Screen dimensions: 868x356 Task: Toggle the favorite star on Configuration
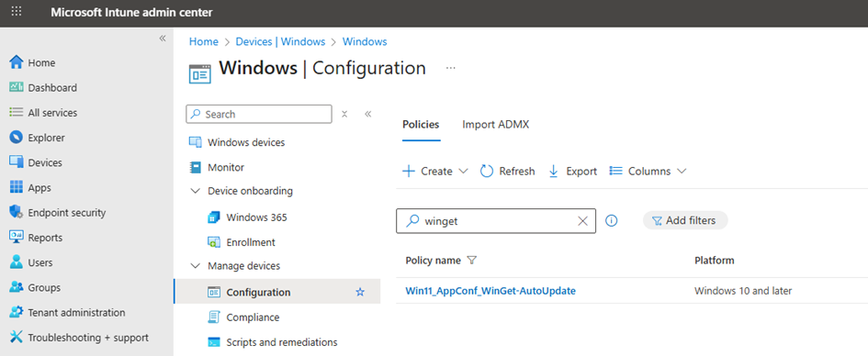coord(360,292)
